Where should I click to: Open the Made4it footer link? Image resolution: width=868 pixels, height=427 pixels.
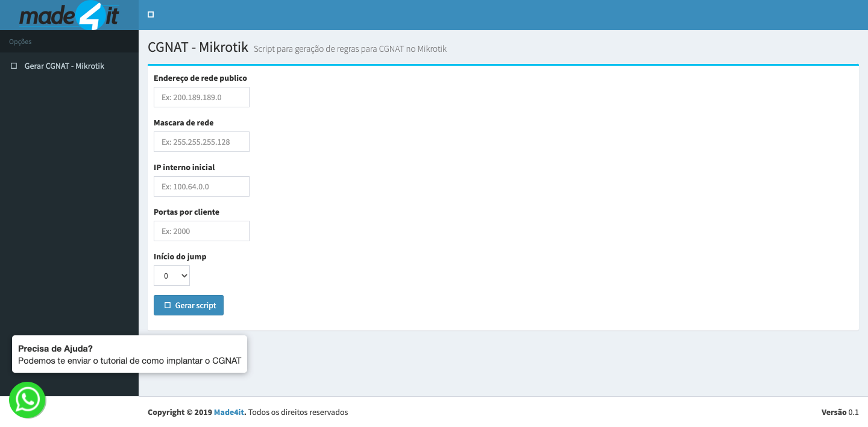pos(229,413)
